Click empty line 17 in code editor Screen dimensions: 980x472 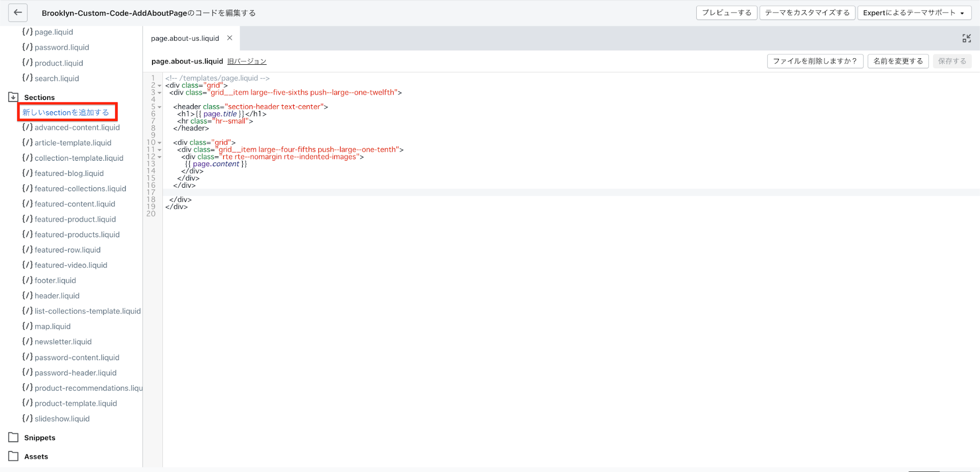pos(441,193)
